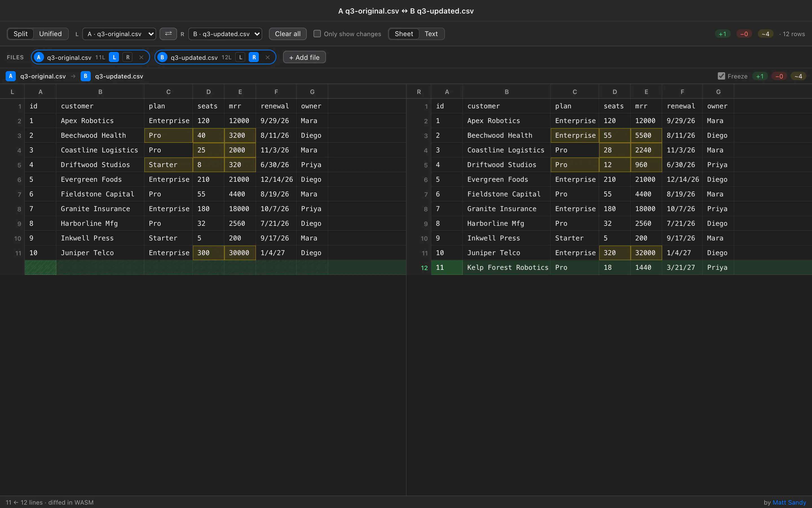
Task: Click the right 'Inkwell Press' cell
Action: [x=507, y=238]
